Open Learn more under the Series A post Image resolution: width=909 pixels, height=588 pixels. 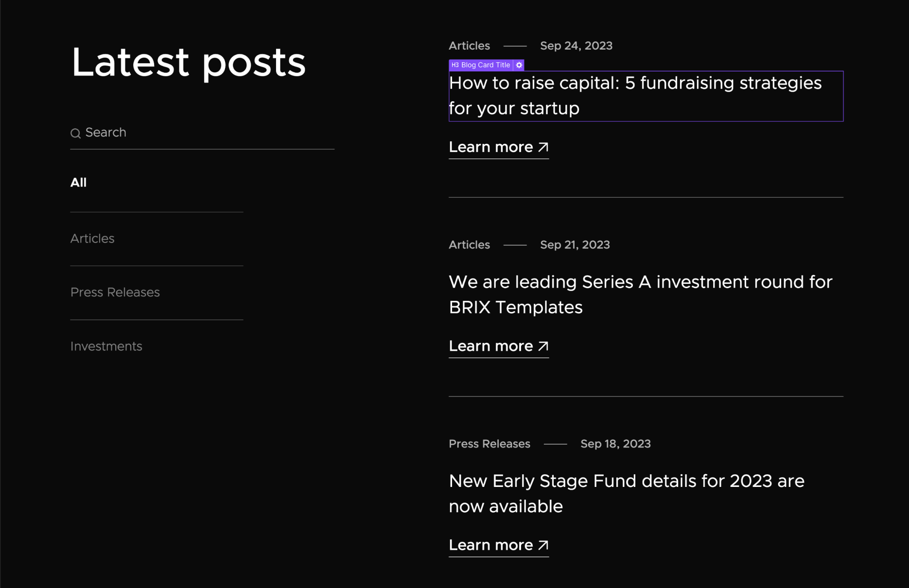491,346
